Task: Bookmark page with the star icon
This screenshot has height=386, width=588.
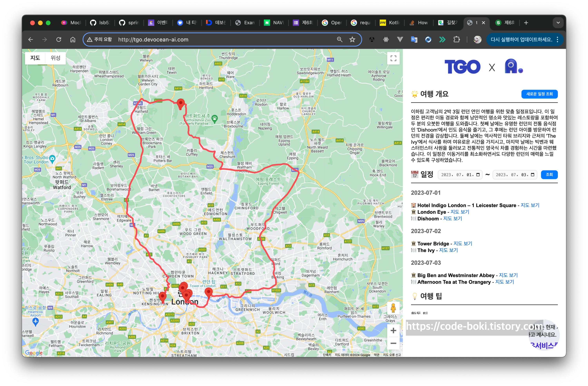Action: (x=352, y=40)
